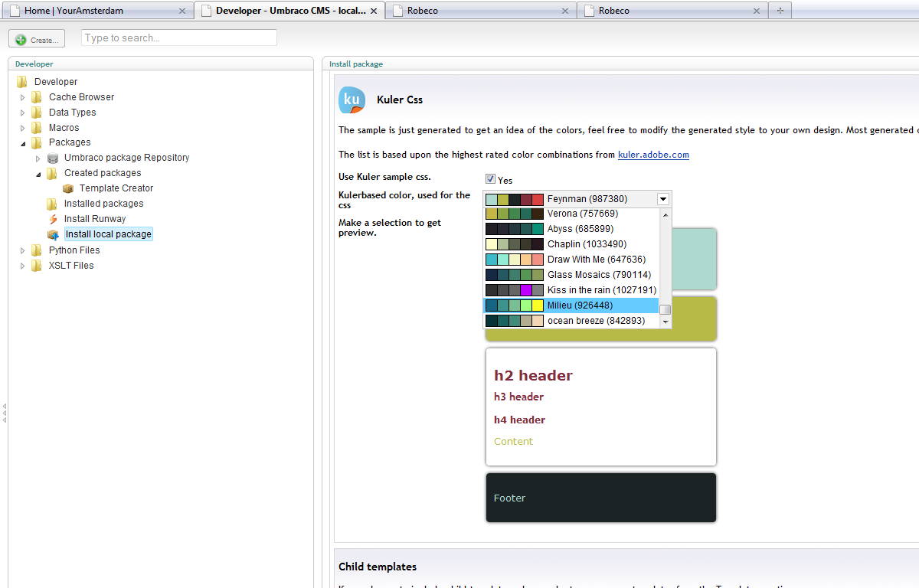Screen dimensions: 919x588
Task: Click the Data Types folder icon
Action: pos(37,113)
